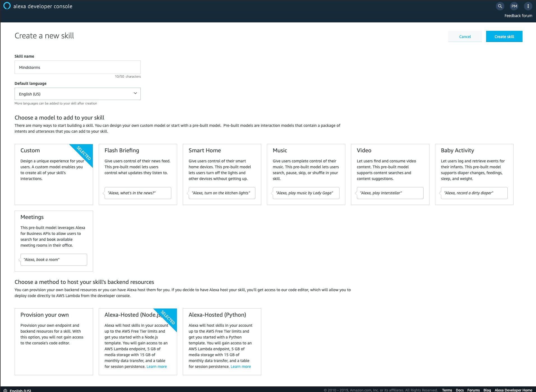Click "Alexa, book a room" sample phrase

pos(54,260)
